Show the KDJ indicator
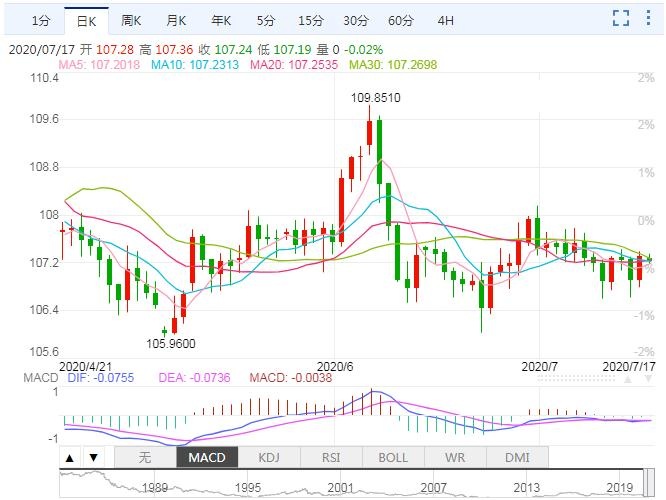Screen dimensions: 666x500 269,458
